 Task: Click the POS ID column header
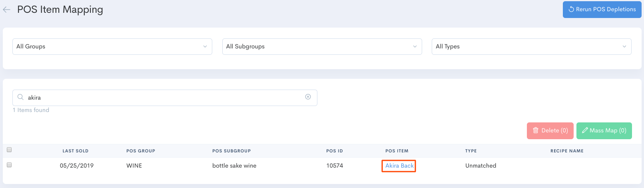tap(335, 151)
